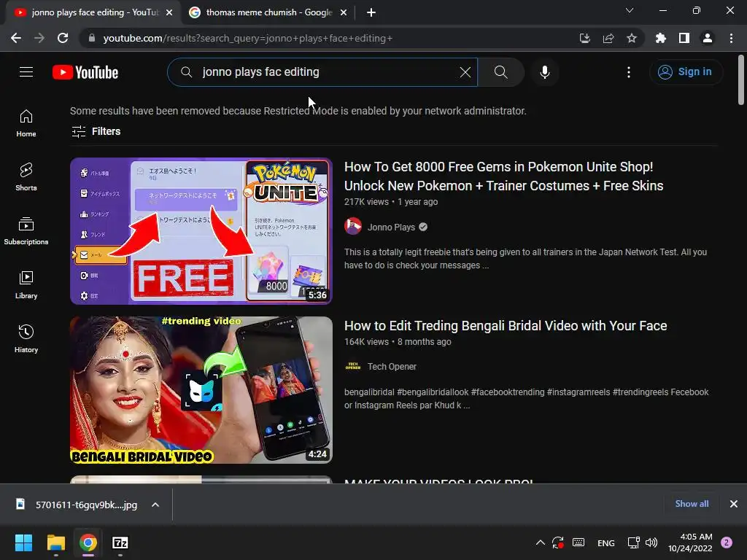Image resolution: width=747 pixels, height=560 pixels.
Task: Play the Bengali Bridal Video thumbnail
Action: pyautogui.click(x=201, y=390)
